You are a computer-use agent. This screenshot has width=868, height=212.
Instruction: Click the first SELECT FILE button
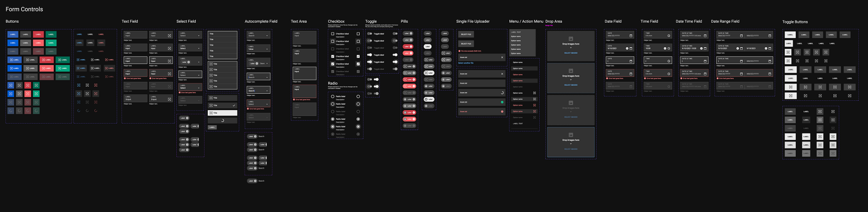tap(466, 34)
